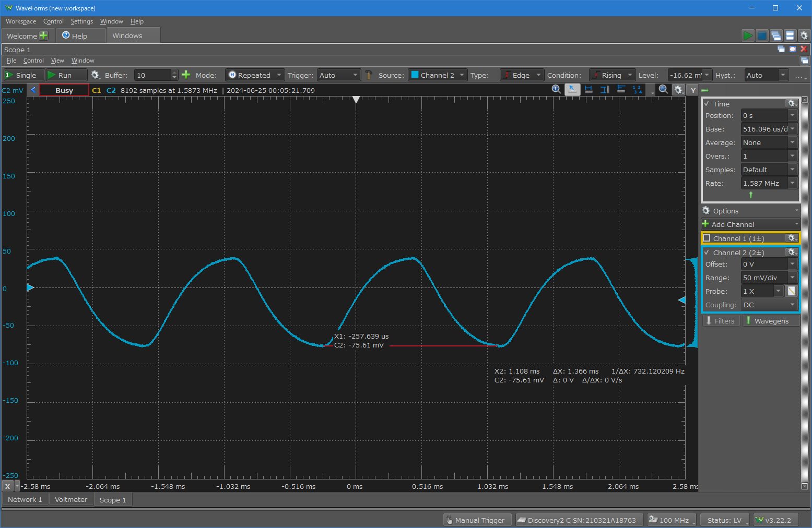Screen dimensions: 812x528
Task: Add a buffer with the green plus icon
Action: 186,75
